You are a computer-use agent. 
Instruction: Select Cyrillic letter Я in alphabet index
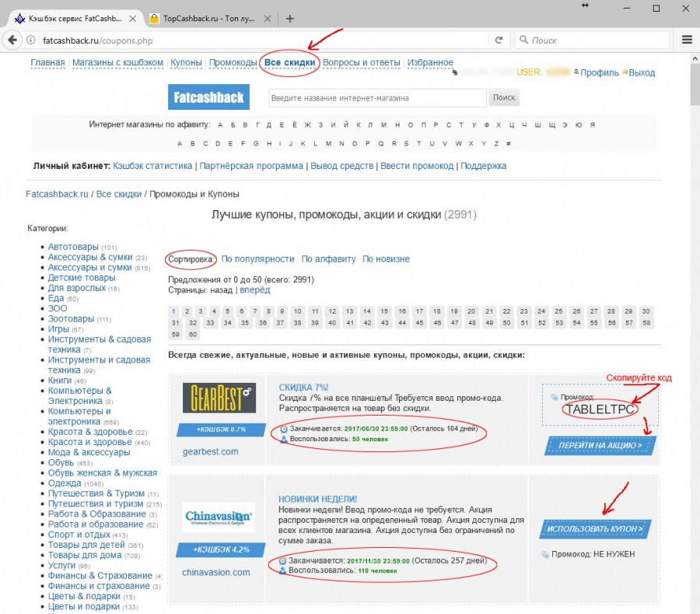[x=593, y=125]
